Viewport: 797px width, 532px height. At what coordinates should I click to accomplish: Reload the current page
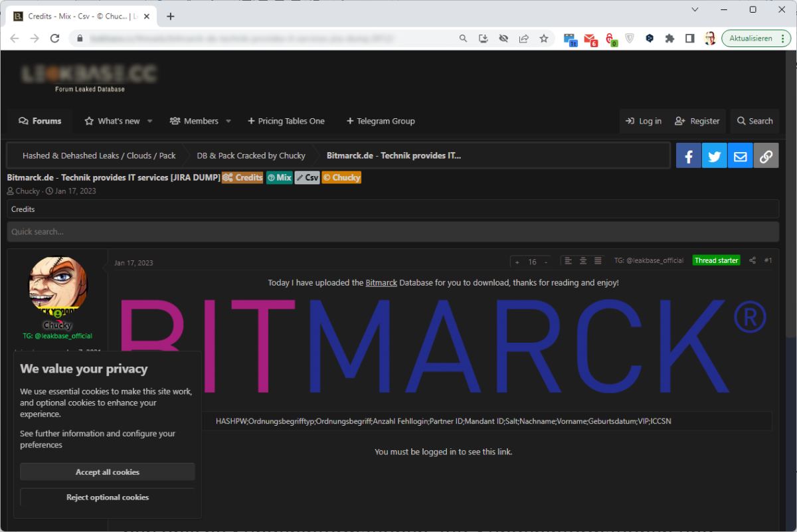tap(55, 39)
